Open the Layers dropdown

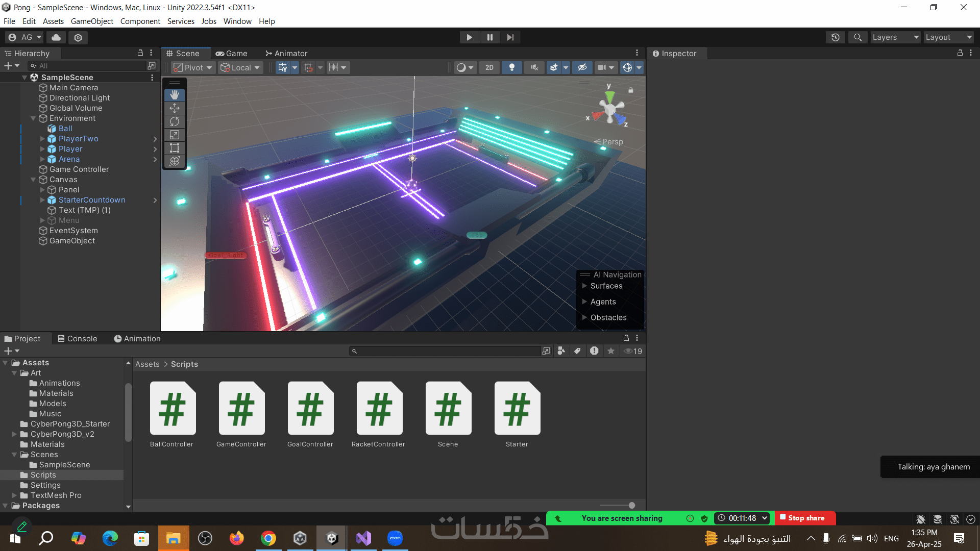pyautogui.click(x=895, y=37)
